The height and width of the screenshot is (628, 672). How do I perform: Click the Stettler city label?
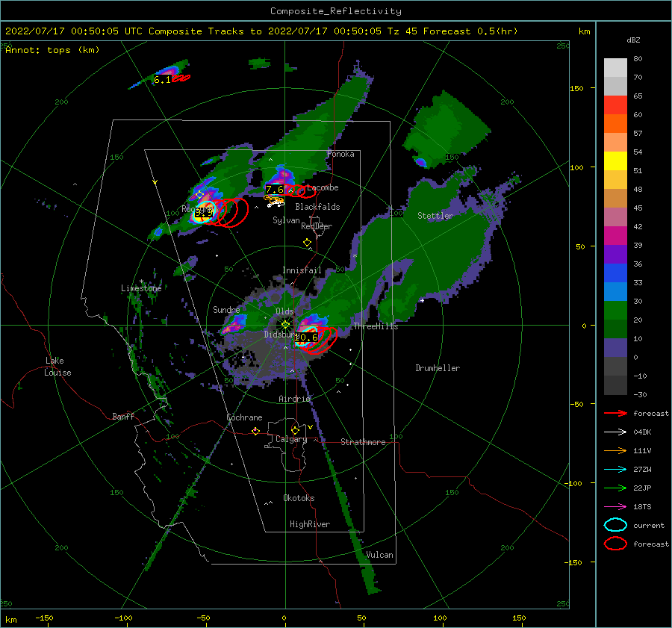(x=435, y=216)
